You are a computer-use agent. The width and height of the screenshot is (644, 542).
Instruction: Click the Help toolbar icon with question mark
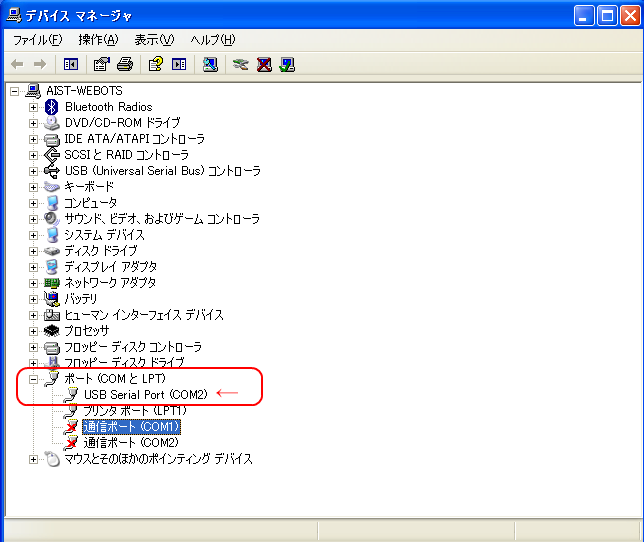pyautogui.click(x=155, y=64)
